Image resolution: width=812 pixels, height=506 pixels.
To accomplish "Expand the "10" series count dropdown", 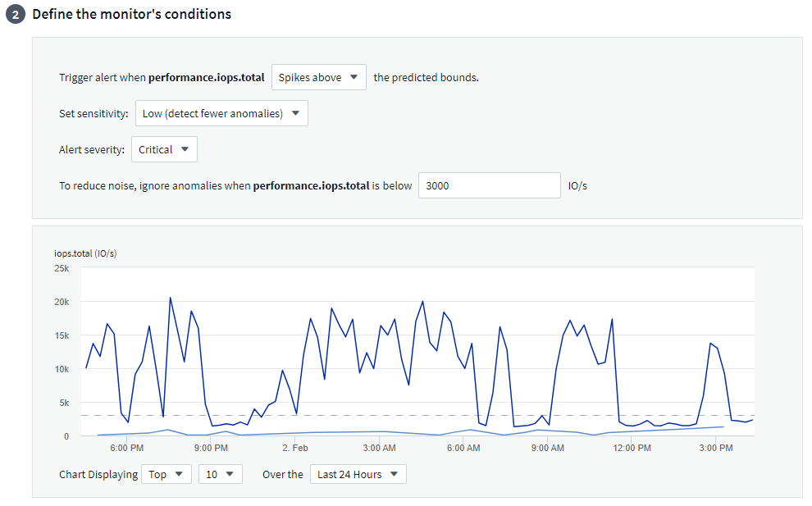I will (x=220, y=474).
